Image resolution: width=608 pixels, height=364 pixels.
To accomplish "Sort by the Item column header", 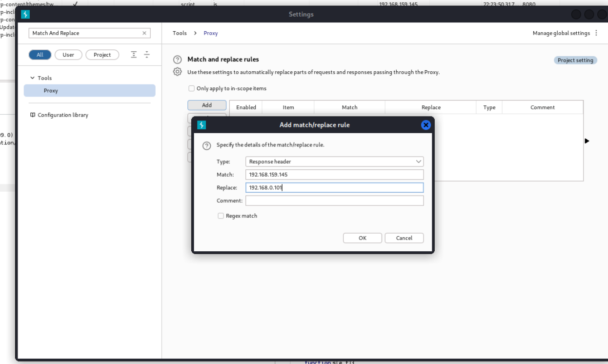I will point(288,107).
